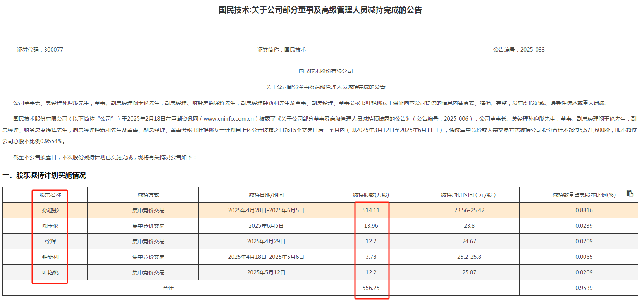The image size is (644, 307).
Task: Click 集中竞价交易 in the 钟新利 row
Action: point(148,257)
